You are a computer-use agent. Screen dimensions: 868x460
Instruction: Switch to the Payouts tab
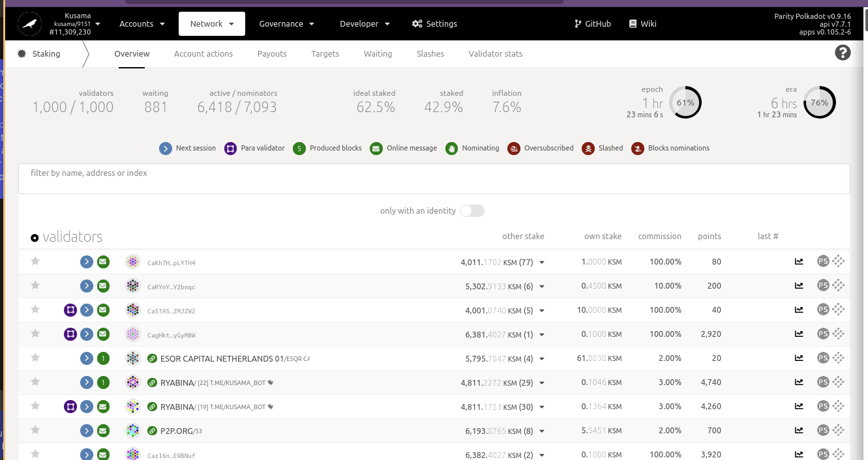click(272, 53)
